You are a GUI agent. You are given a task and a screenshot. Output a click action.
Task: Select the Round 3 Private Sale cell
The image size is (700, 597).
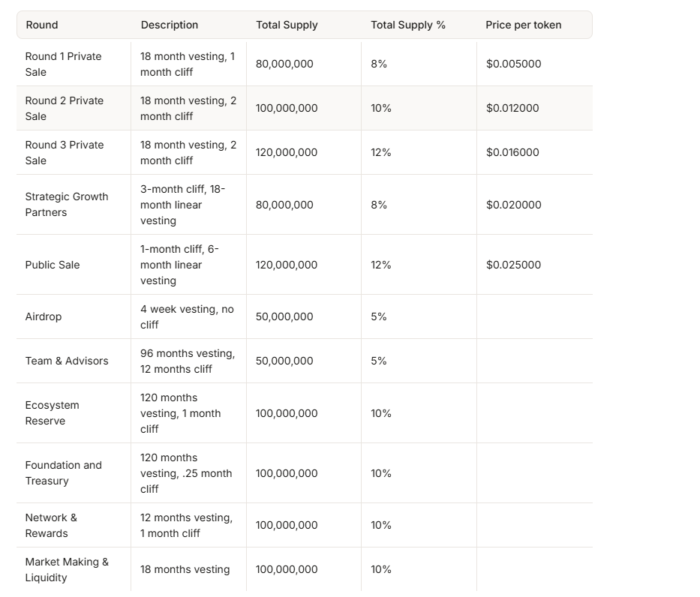65,152
